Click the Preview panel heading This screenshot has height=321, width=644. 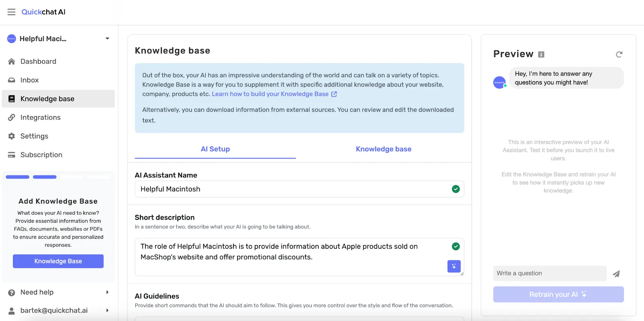(514, 54)
